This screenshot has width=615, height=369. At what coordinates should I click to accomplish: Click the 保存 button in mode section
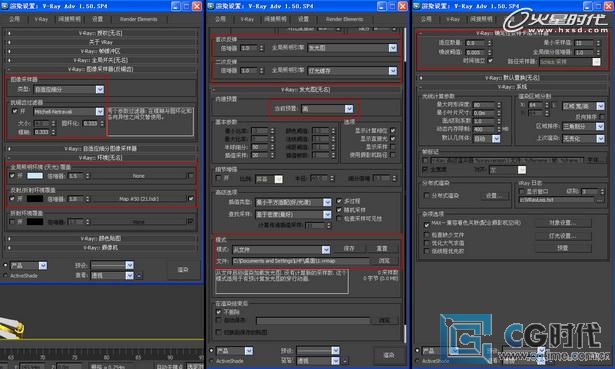349,249
